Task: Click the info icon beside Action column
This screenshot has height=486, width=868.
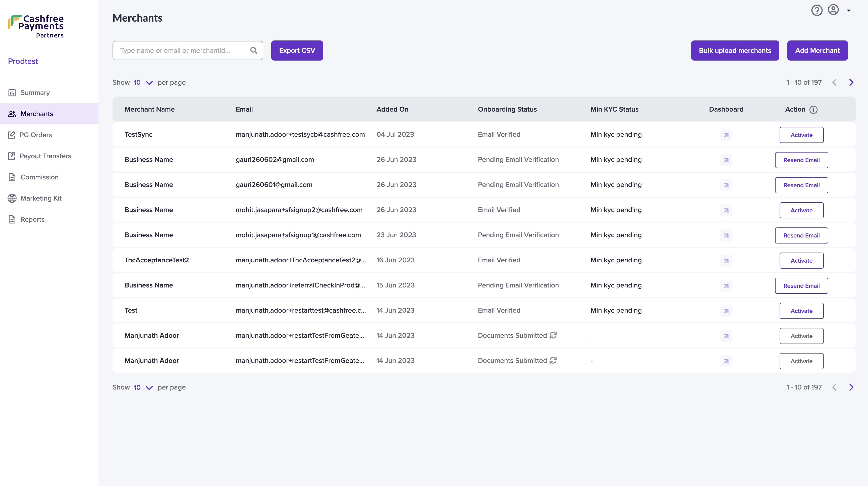Action: [x=814, y=110]
